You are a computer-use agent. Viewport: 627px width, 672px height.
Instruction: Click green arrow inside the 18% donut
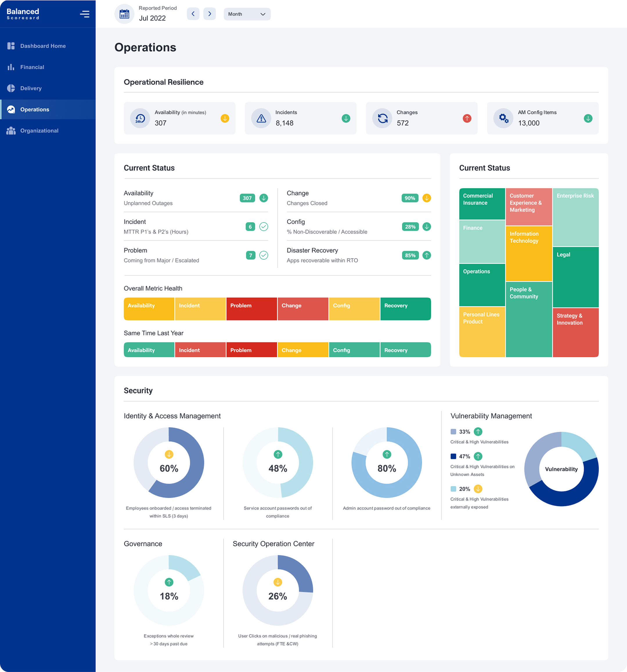pyautogui.click(x=169, y=582)
